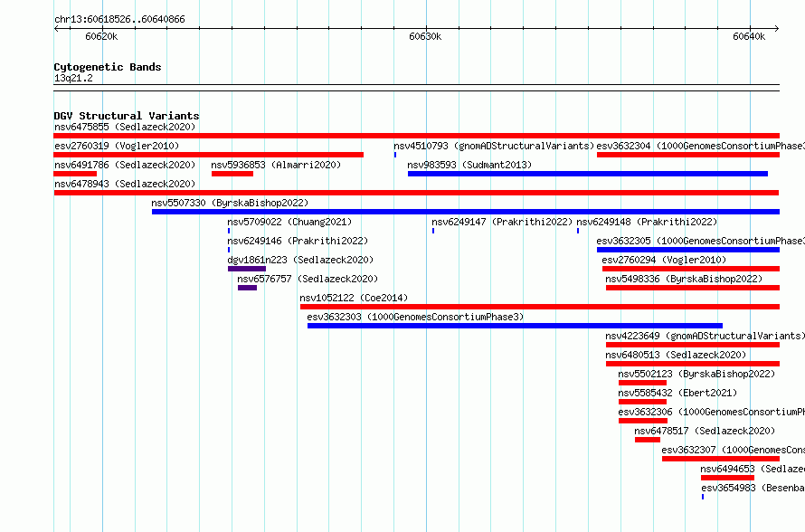805x532 pixels.
Task: Open esv3632305 1000Genomes variant label
Action: [700, 241]
